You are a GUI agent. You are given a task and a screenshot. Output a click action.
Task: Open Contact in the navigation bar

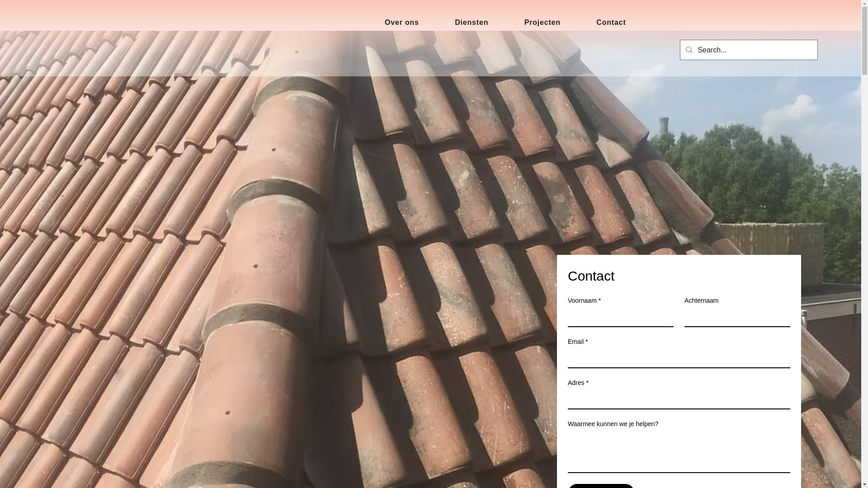tap(611, 23)
